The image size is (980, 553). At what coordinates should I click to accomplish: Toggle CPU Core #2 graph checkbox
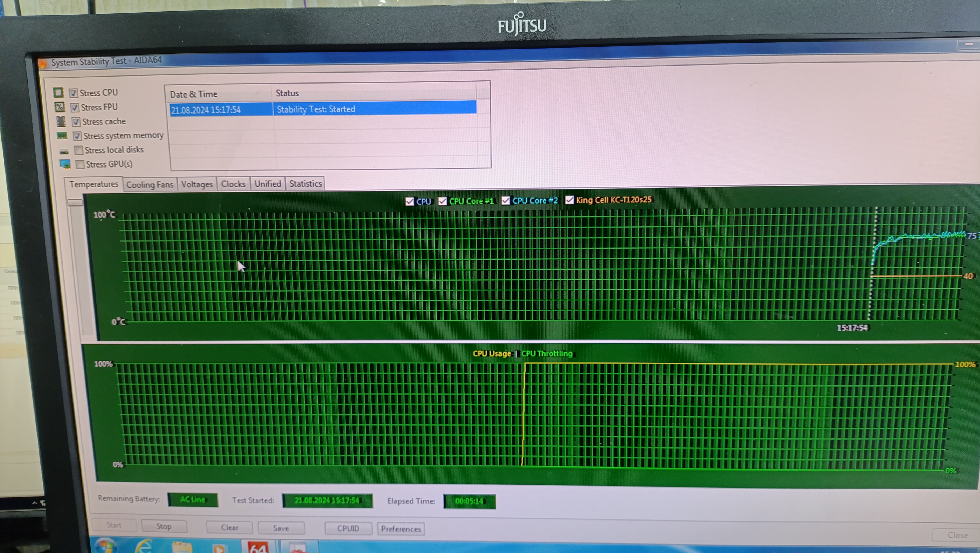(506, 200)
